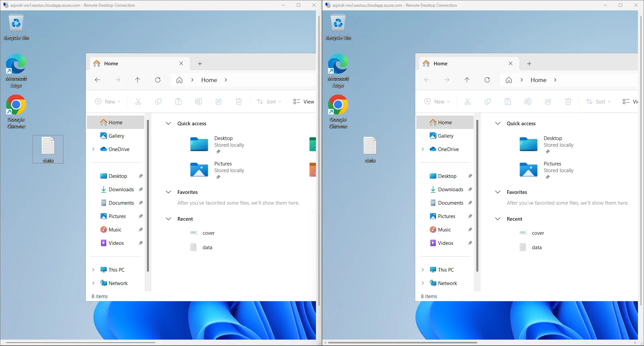Click Copy icon in vm2 Explorer toolbar
Viewport: 644px width, 346px height.
coord(488,101)
